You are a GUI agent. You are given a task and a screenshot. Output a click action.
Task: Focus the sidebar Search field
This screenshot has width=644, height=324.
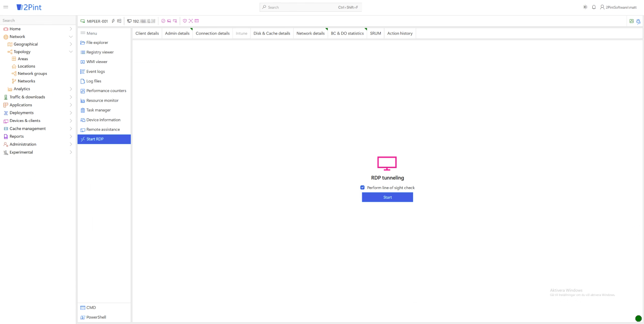coord(38,20)
